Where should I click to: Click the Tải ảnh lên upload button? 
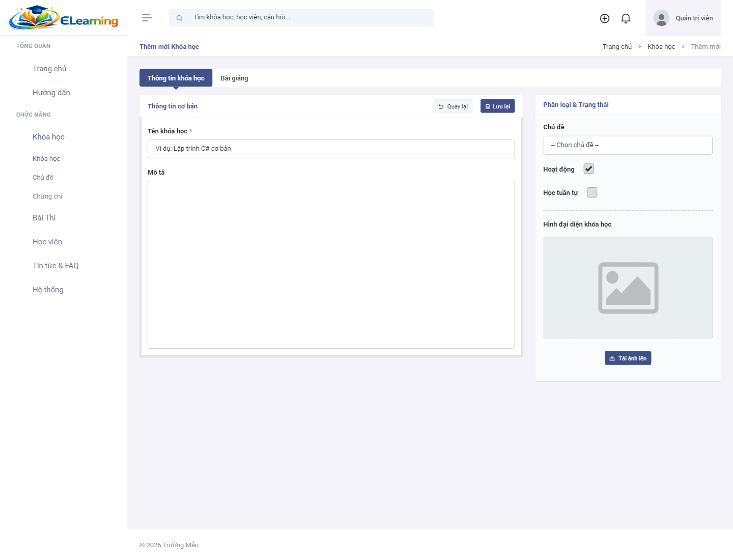tap(628, 358)
